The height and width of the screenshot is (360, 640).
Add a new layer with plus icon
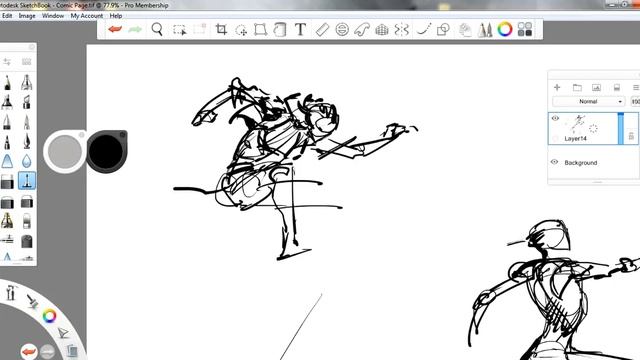click(x=557, y=87)
